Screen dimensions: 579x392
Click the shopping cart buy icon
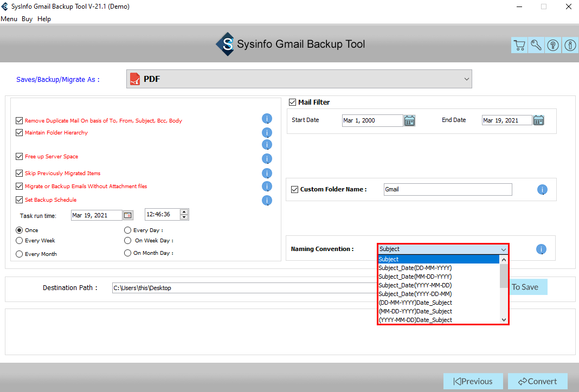point(519,46)
